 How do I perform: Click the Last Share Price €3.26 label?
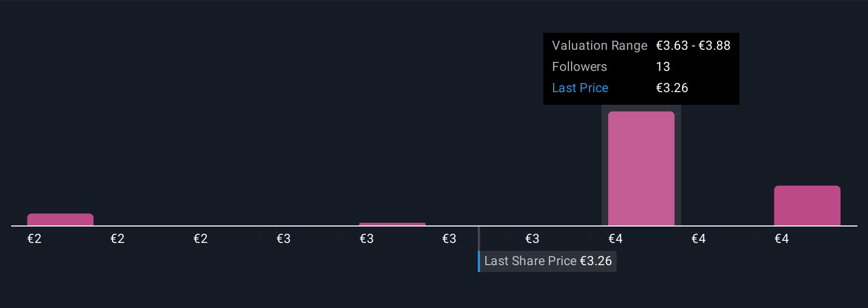(x=548, y=261)
